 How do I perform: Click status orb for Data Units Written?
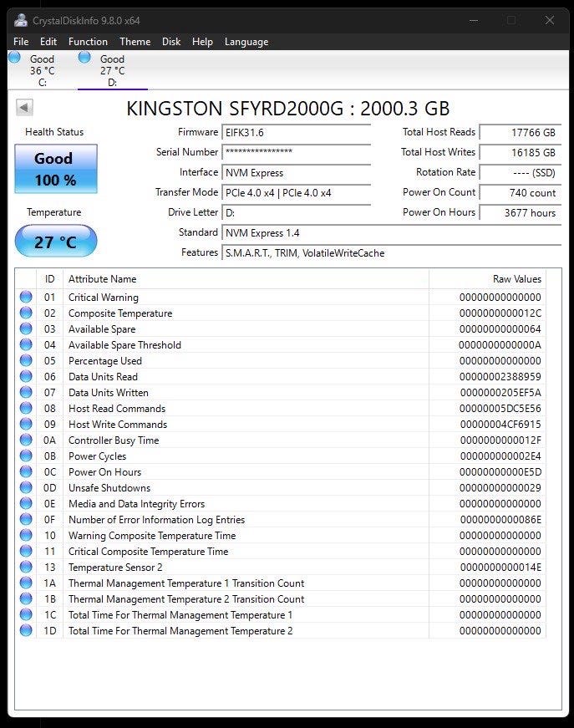coord(26,392)
